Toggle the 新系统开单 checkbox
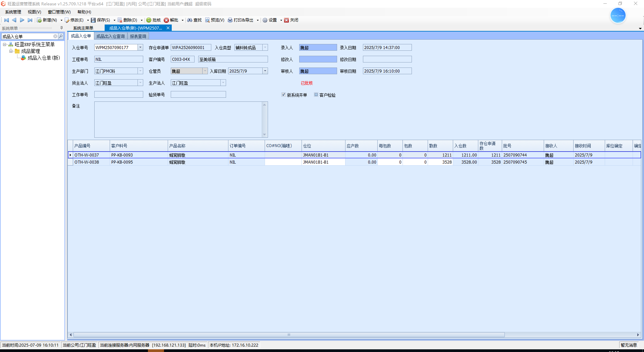Viewport: 644px width, 352px height. [x=283, y=95]
